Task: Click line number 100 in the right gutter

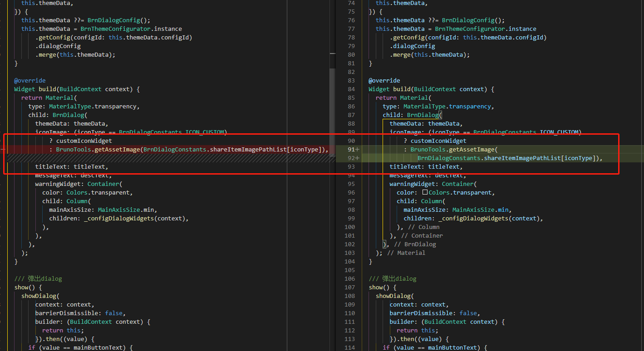Action: (x=349, y=227)
